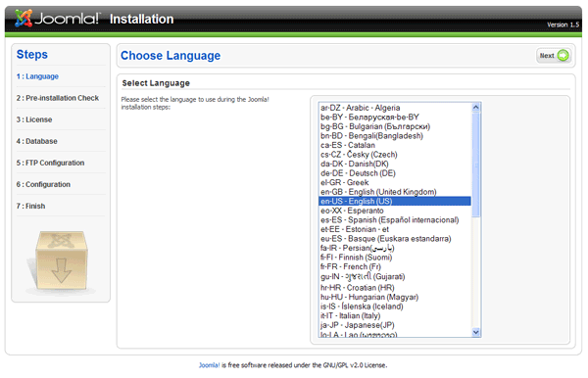Click language list scrollbar down arrow
Viewport: 588px width, 378px height.
[476, 332]
